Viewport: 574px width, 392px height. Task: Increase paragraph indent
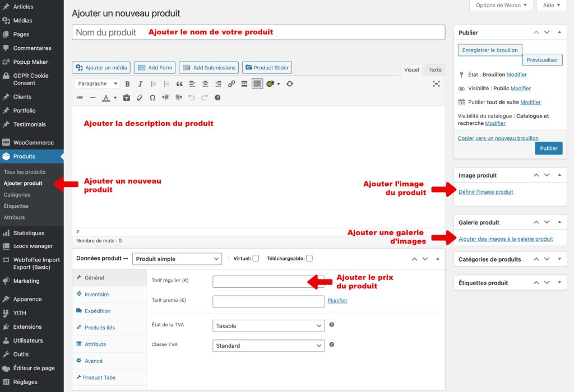pos(179,97)
